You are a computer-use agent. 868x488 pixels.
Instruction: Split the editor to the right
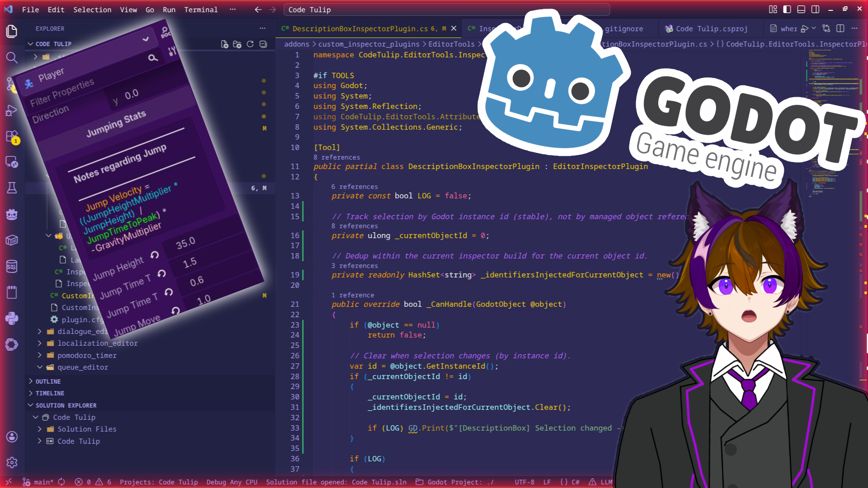point(840,28)
